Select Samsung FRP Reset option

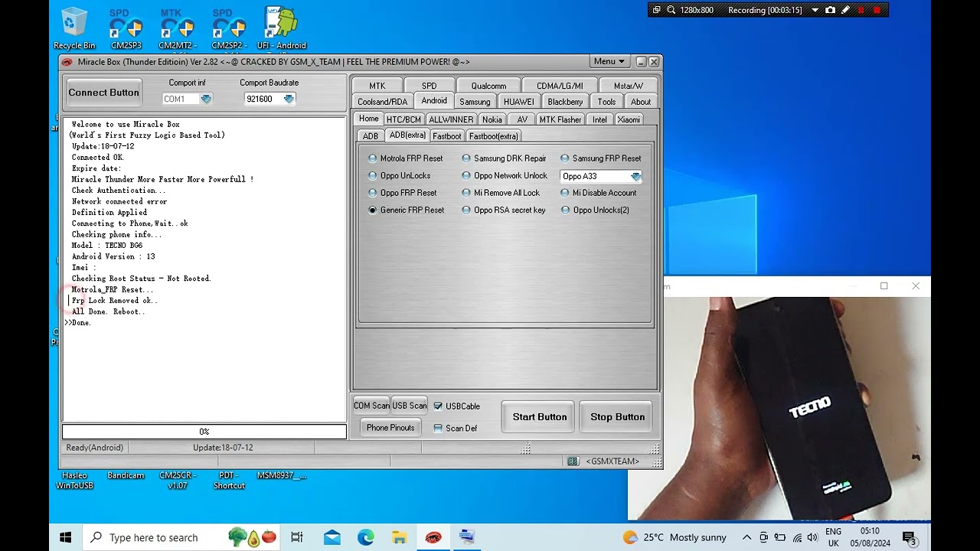click(601, 158)
